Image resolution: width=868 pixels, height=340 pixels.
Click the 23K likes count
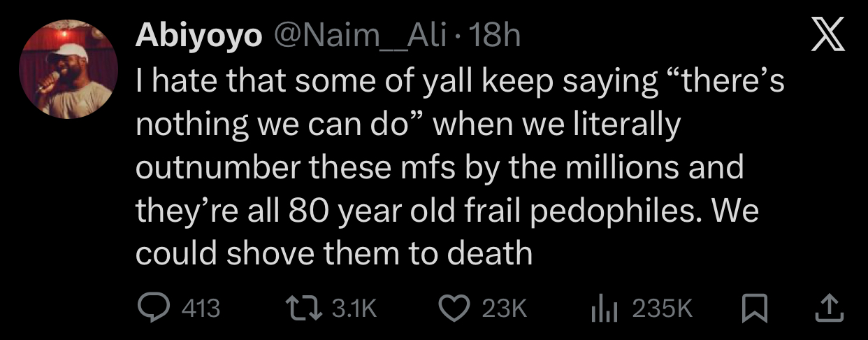[504, 309]
